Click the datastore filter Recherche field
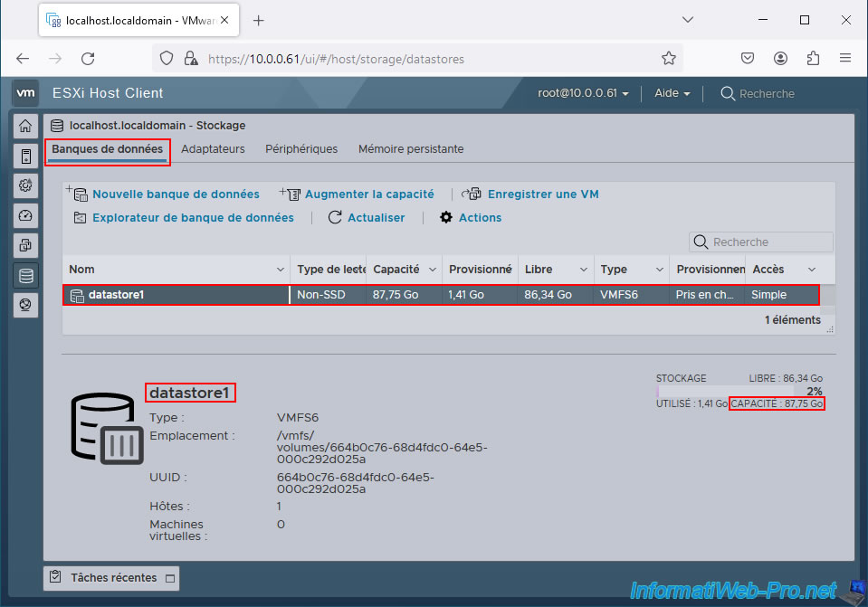The height and width of the screenshot is (607, 868). pyautogui.click(x=769, y=242)
